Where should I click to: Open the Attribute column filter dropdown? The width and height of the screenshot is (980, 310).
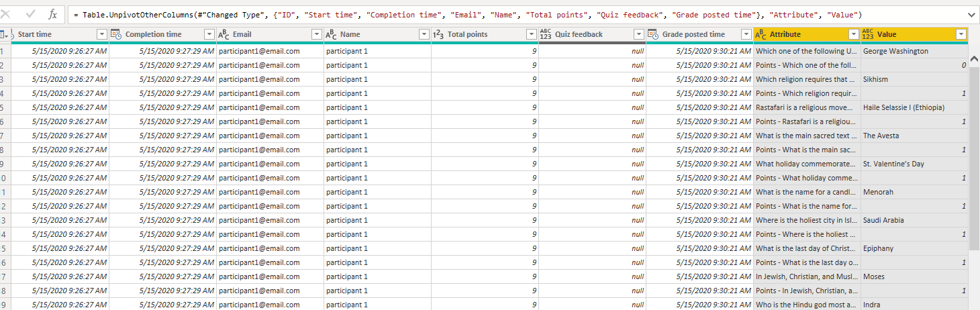(854, 34)
